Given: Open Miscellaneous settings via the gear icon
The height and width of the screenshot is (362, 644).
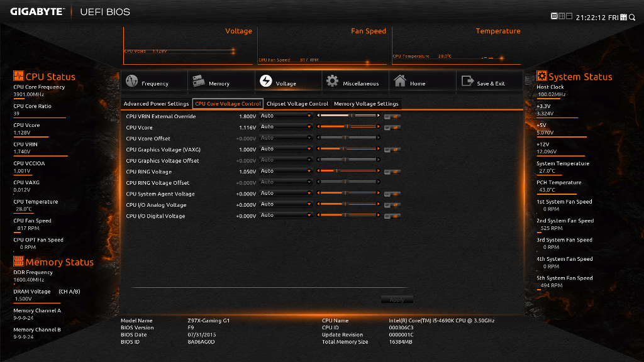Looking at the screenshot, I should point(332,81).
